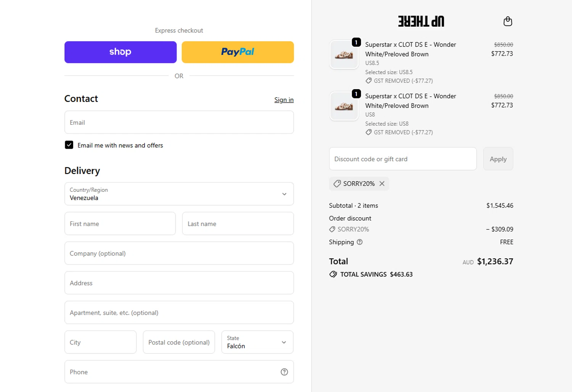Click the phone field help icon
572x392 pixels.
pos(284,372)
